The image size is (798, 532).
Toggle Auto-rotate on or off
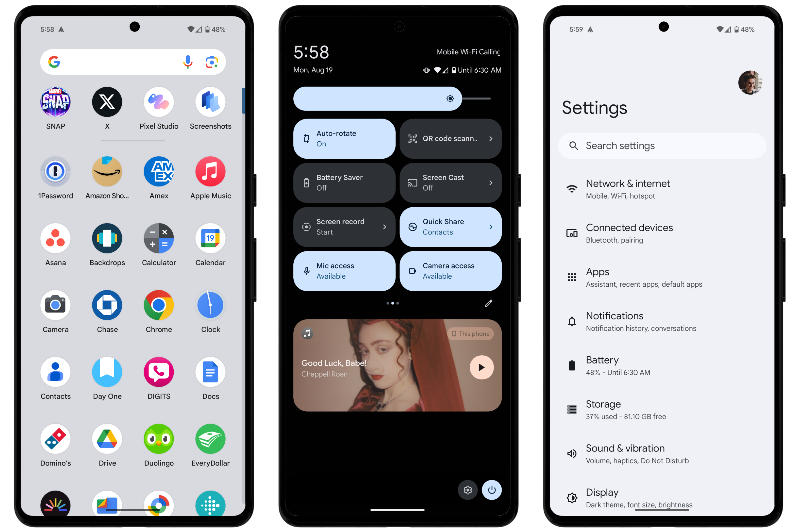pyautogui.click(x=344, y=138)
